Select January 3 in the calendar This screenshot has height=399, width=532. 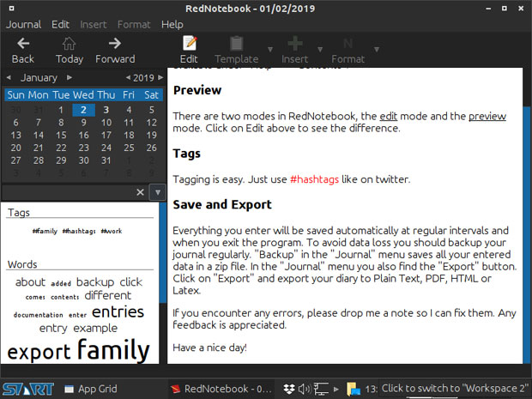coord(106,110)
